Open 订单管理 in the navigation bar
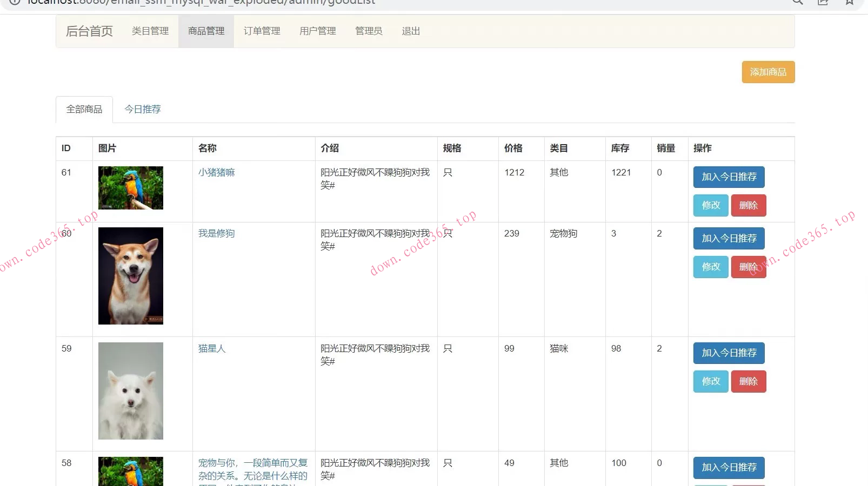The width and height of the screenshot is (868, 486). (262, 31)
